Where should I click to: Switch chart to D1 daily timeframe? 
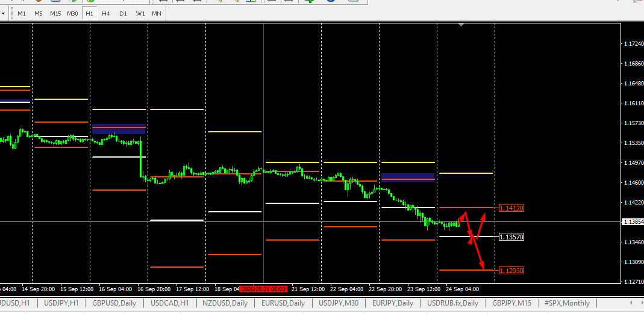pyautogui.click(x=123, y=13)
